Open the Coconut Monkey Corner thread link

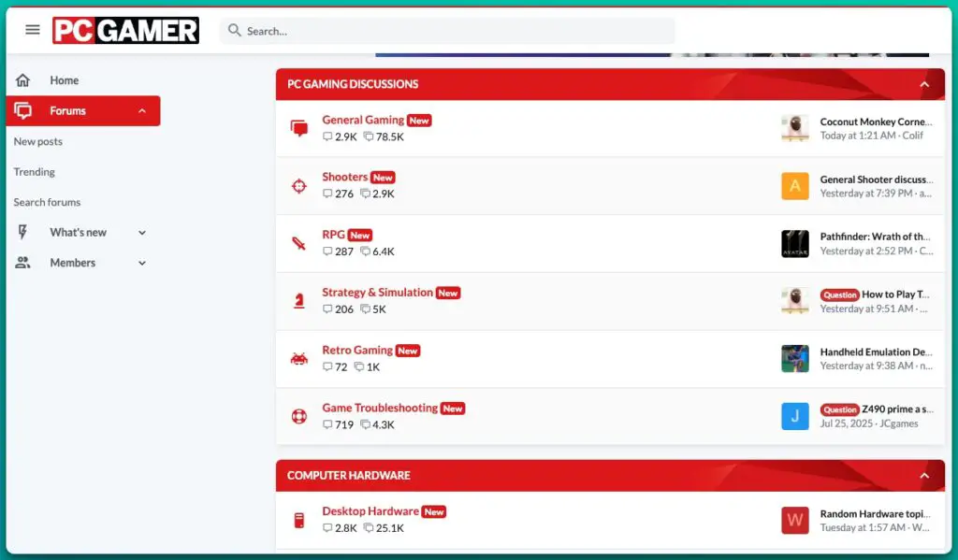tap(875, 122)
